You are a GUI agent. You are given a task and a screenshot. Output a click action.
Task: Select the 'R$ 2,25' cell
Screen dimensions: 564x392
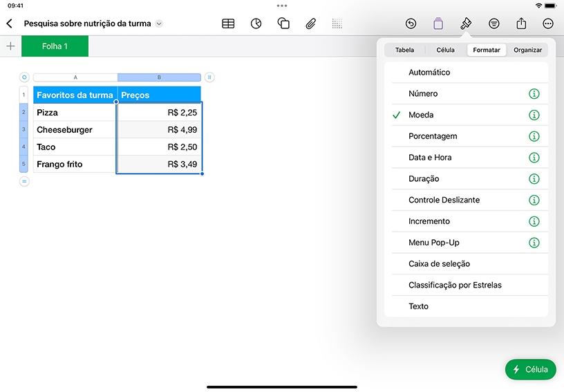click(x=159, y=112)
